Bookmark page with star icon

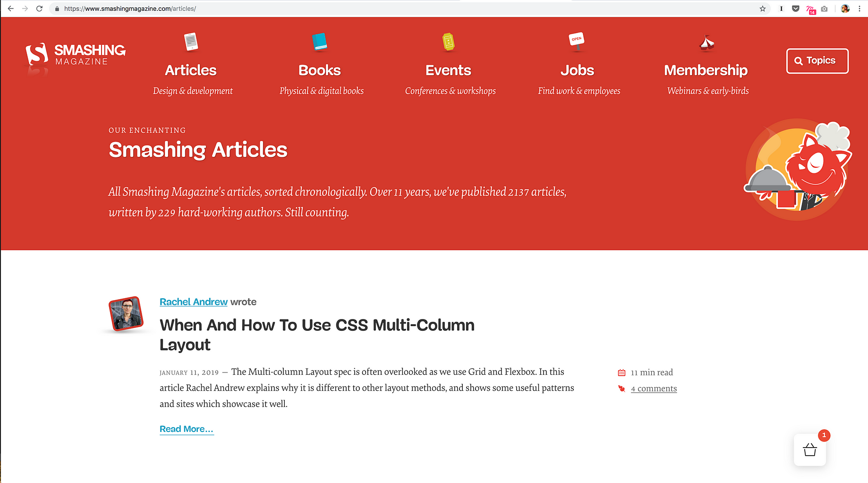point(763,9)
